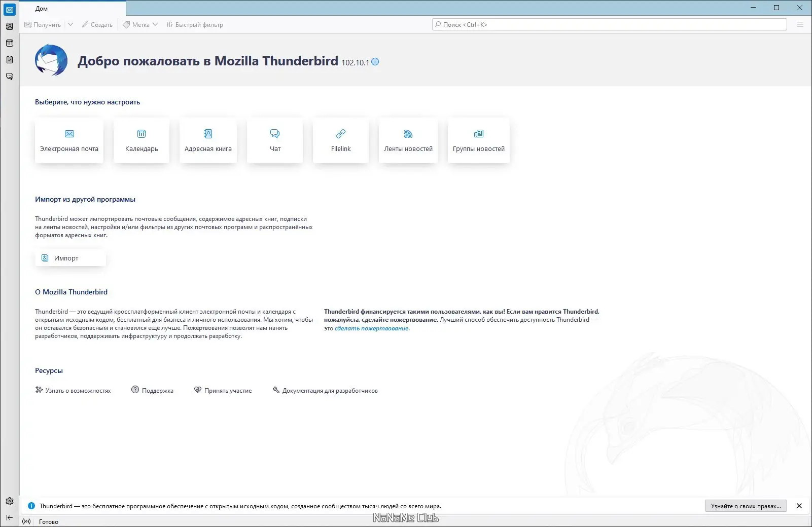Click the Выберите, что нужно настроить heading
The height and width of the screenshot is (527, 812).
click(87, 102)
